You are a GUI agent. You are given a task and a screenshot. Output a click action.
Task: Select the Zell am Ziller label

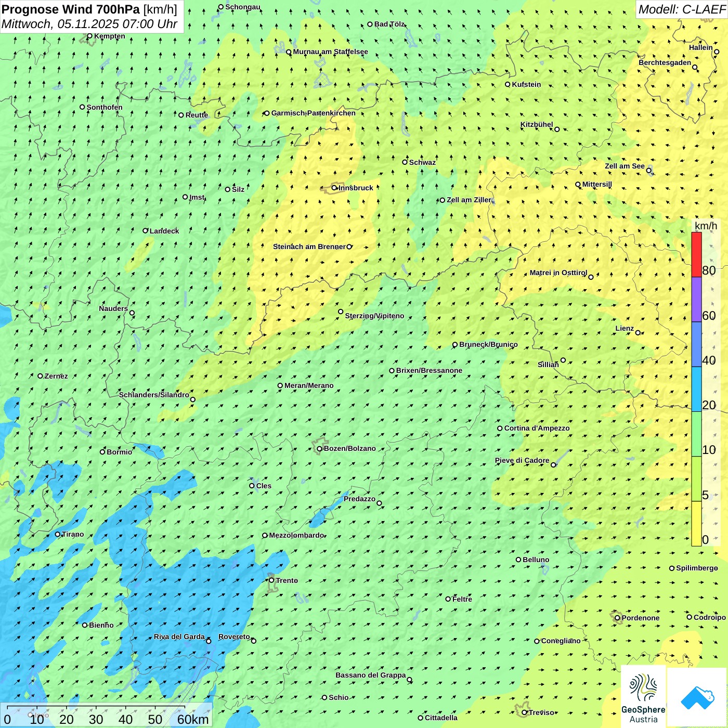(469, 200)
